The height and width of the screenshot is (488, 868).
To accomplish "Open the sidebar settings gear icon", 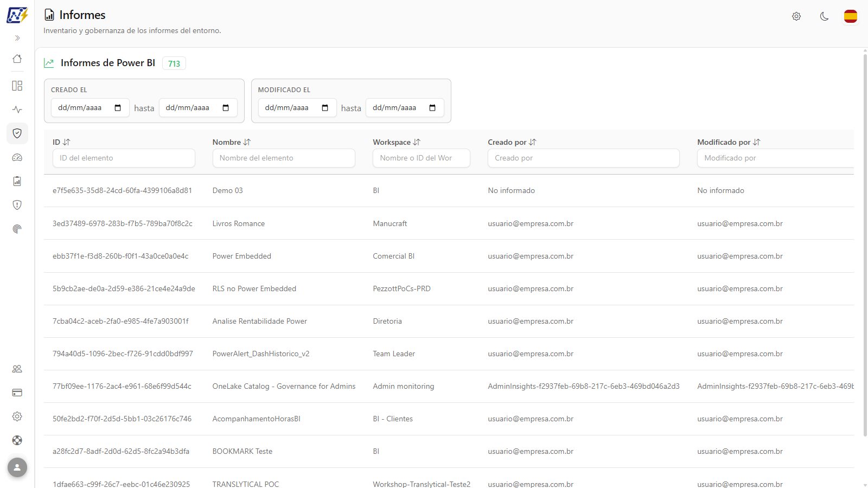I will (x=17, y=416).
